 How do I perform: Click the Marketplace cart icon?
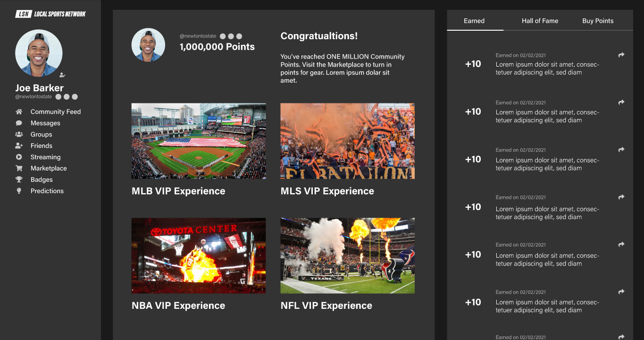[19, 169]
